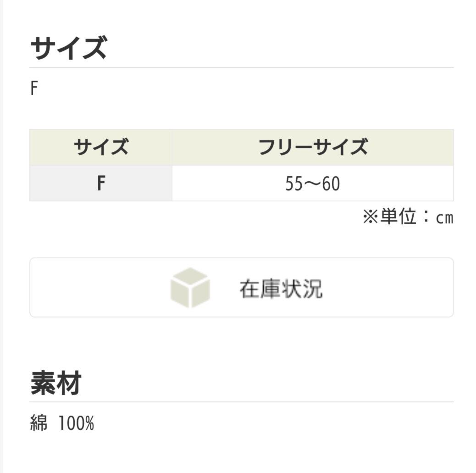
Task: Click the サイズ table header cell
Action: (x=101, y=147)
